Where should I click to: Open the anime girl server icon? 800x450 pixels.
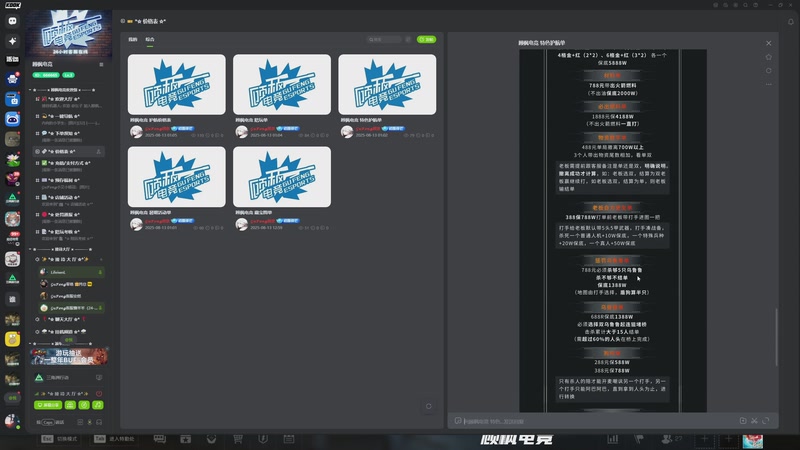pos(12,219)
